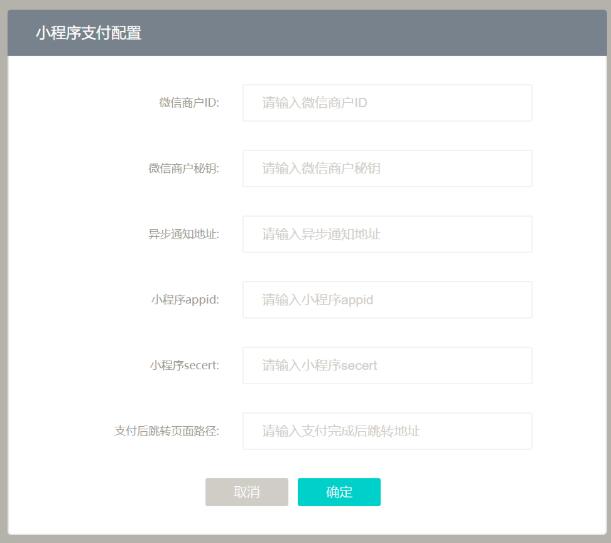Click the empty gray dialog header bar
Screen dimensions: 611x543
point(374,33)
